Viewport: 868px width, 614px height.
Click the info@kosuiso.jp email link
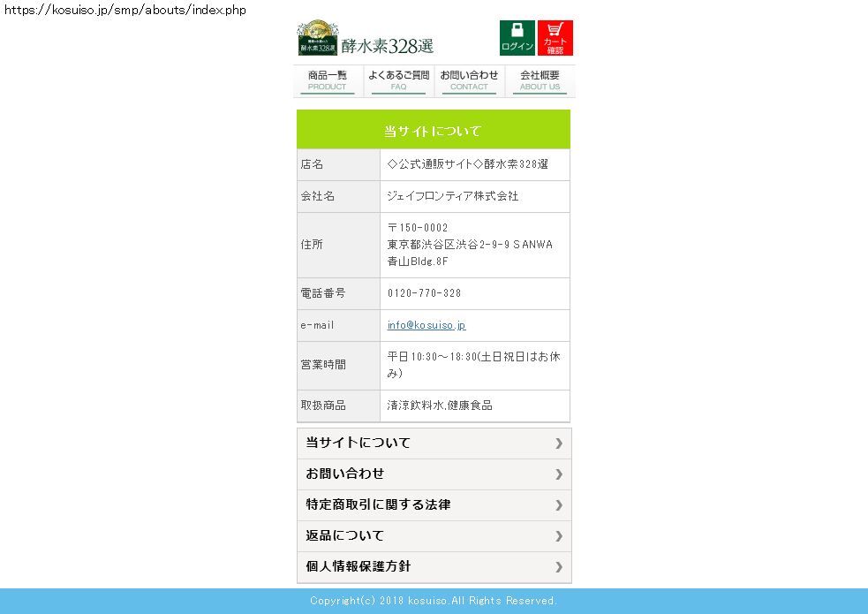click(x=426, y=325)
